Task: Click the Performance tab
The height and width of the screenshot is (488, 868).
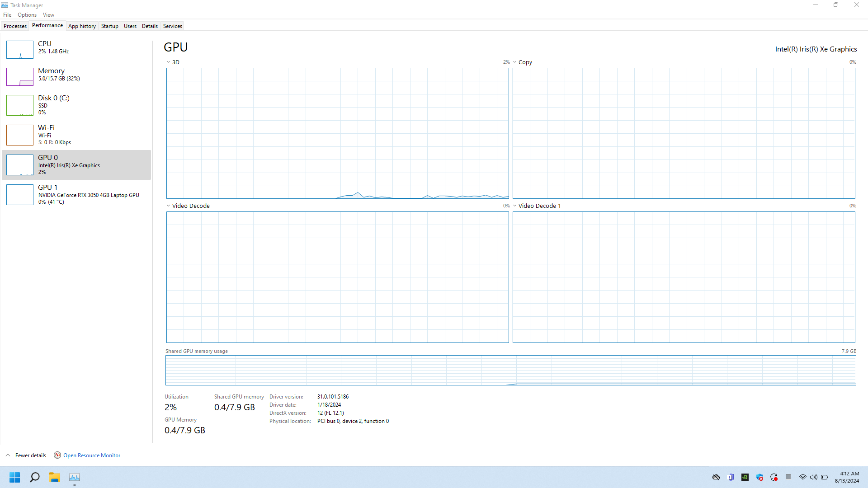Action: 47,25
